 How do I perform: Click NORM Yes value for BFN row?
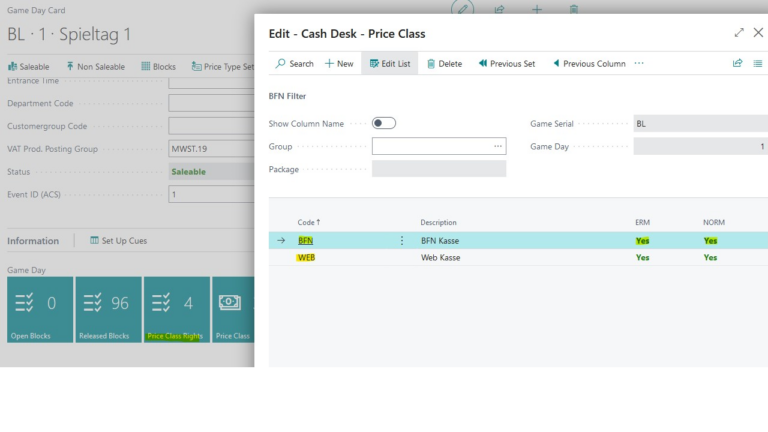[x=710, y=240]
